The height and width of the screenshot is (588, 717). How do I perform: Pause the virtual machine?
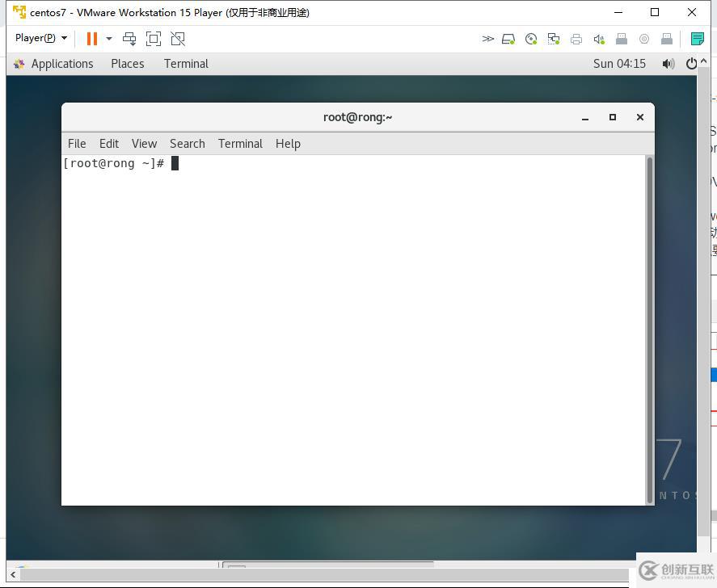point(92,39)
